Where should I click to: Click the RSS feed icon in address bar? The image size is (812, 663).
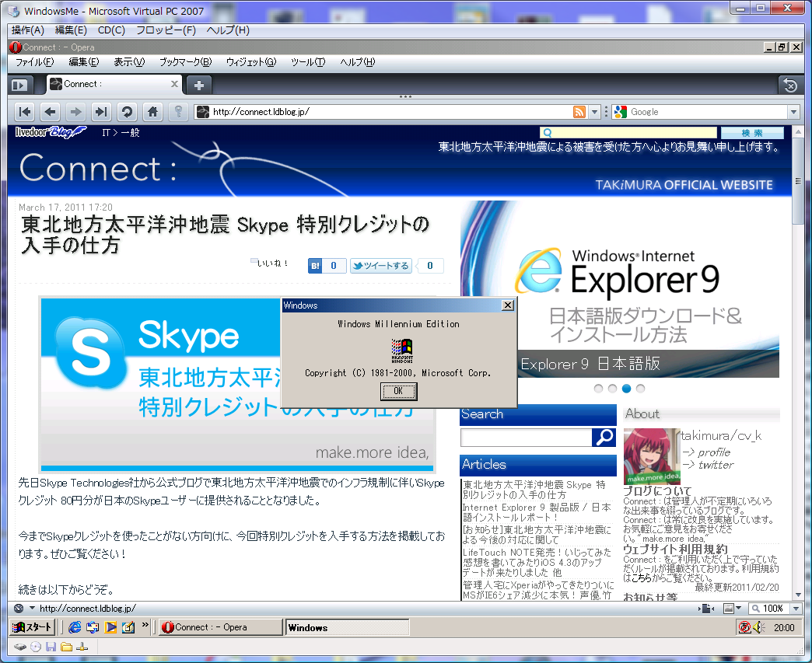pyautogui.click(x=579, y=112)
